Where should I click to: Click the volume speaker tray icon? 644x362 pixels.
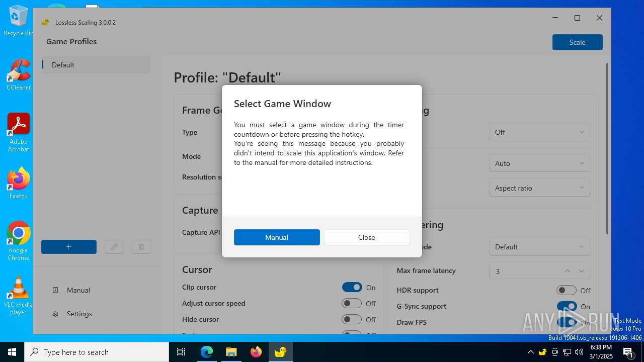pyautogui.click(x=579, y=352)
